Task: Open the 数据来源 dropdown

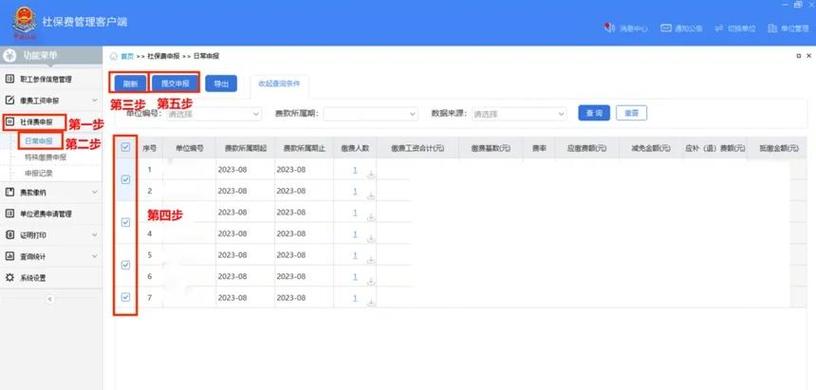Action: tap(519, 114)
